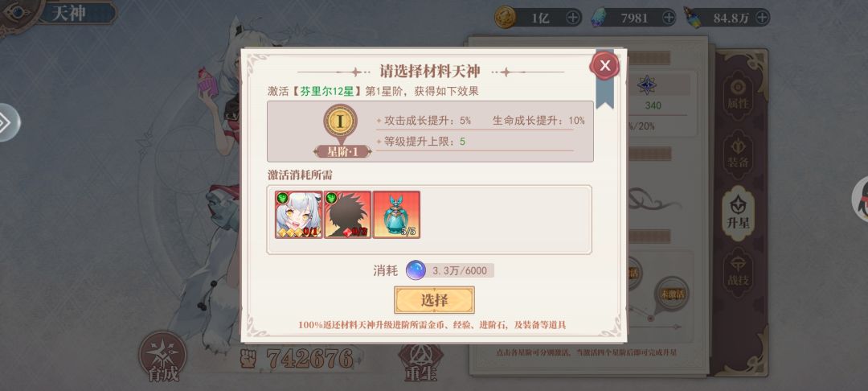Image resolution: width=868 pixels, height=391 pixels.
Task: Add more potion currency with plus icon
Action: click(x=763, y=18)
